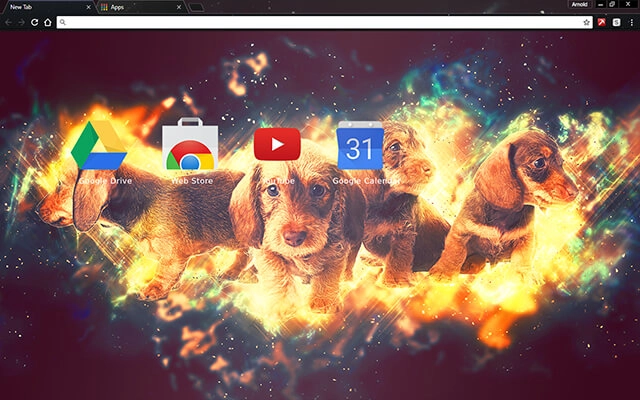Close the Apps tab
The height and width of the screenshot is (400, 640).
(179, 7)
